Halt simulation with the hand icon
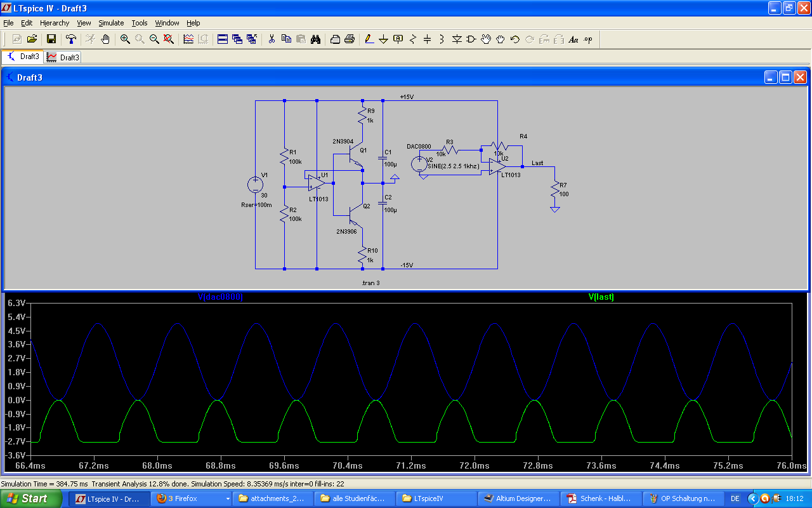Screen dimensions: 812x508 [105, 39]
